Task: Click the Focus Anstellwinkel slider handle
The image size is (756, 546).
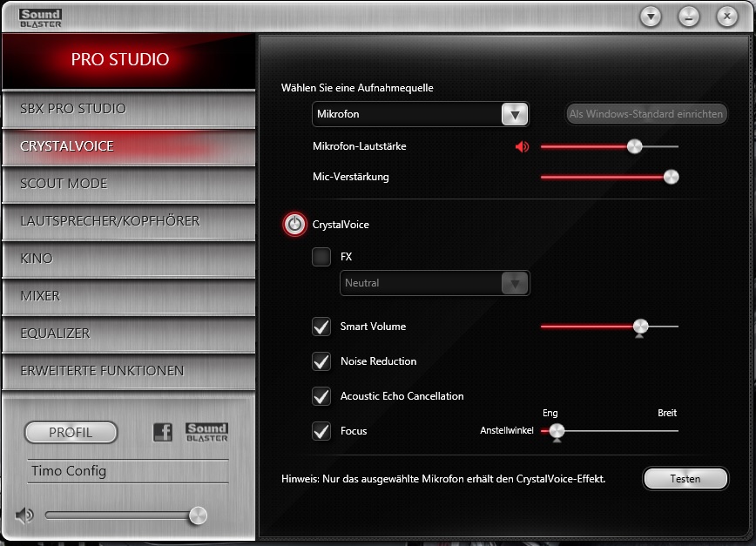Action: (x=557, y=431)
